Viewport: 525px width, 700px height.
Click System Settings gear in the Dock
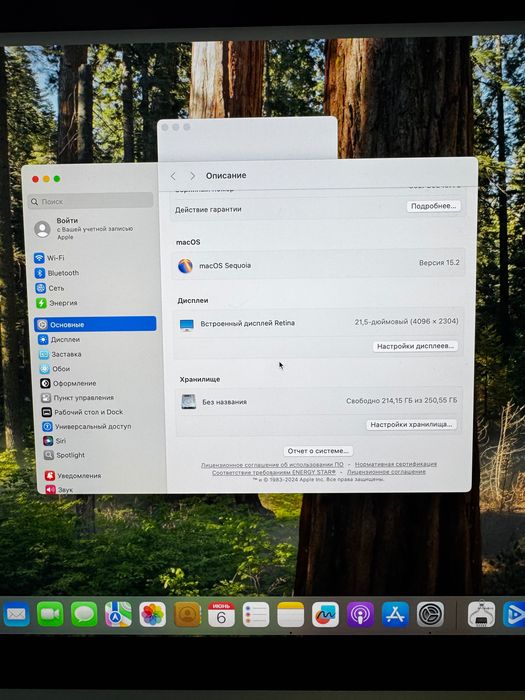tap(430, 614)
